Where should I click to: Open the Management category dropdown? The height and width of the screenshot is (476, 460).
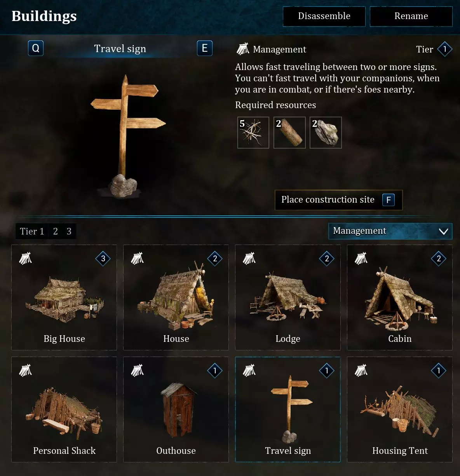pos(390,231)
